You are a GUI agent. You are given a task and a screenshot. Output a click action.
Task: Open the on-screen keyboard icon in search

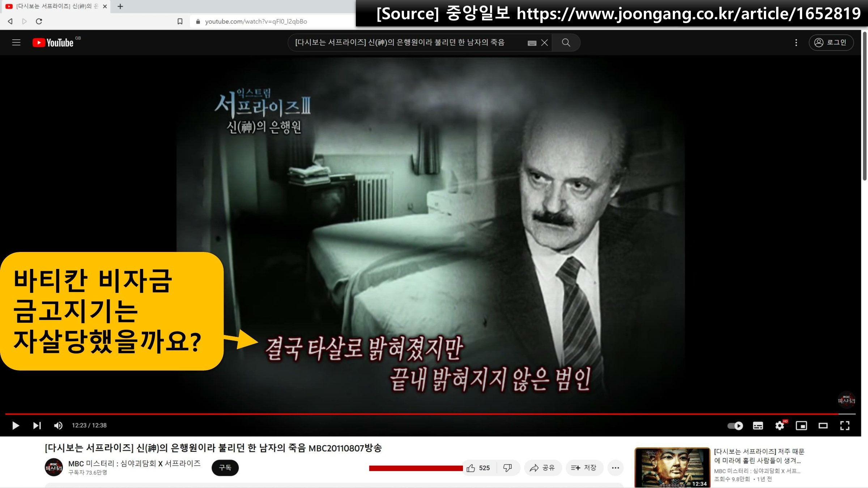532,43
